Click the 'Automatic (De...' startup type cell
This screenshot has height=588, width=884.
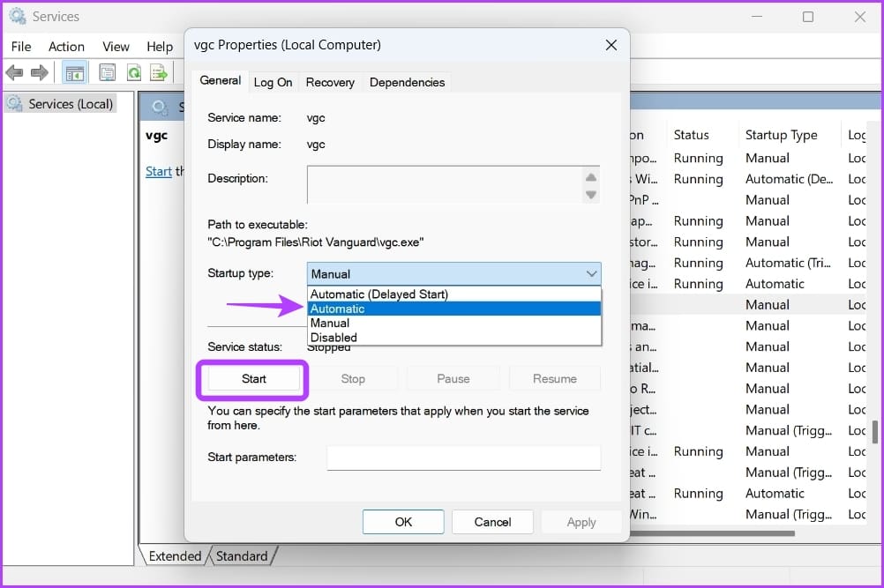pos(789,179)
